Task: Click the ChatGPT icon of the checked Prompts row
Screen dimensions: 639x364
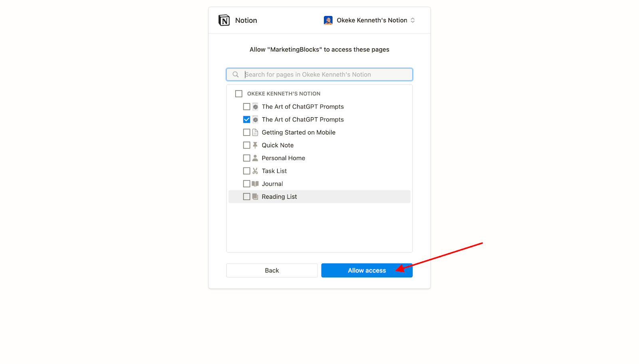Action: (x=256, y=119)
